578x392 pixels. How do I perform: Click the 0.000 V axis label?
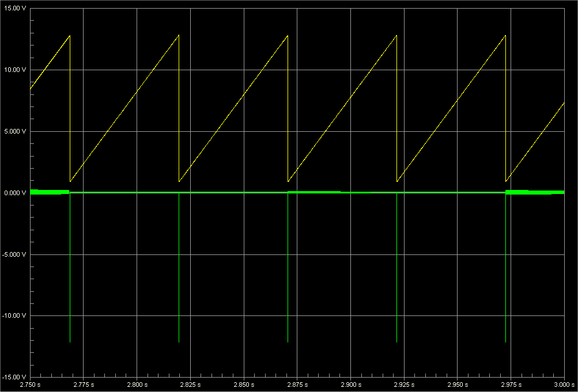click(x=15, y=193)
